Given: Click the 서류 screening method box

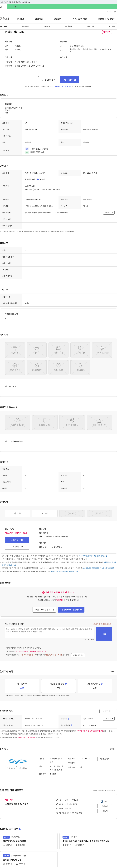Looking at the screenshot, I should (x=18, y=513).
